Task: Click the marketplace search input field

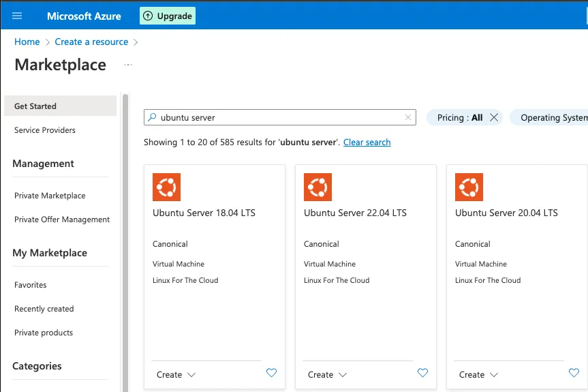Action: pyautogui.click(x=279, y=117)
